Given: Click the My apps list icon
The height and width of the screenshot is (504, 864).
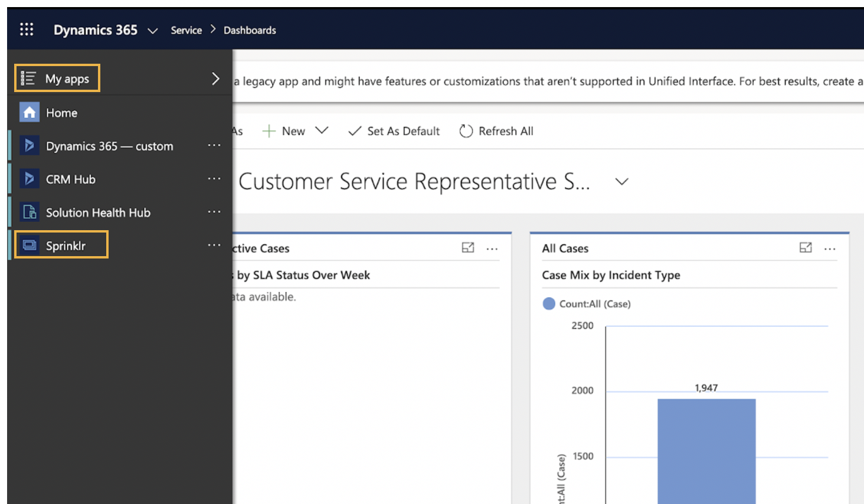Looking at the screenshot, I should click(28, 78).
